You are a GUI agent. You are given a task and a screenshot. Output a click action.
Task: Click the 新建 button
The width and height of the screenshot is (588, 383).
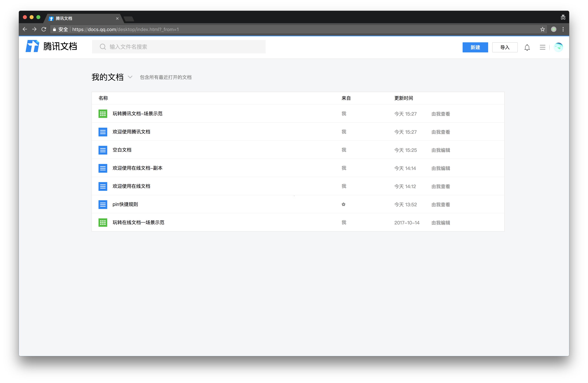(x=475, y=47)
